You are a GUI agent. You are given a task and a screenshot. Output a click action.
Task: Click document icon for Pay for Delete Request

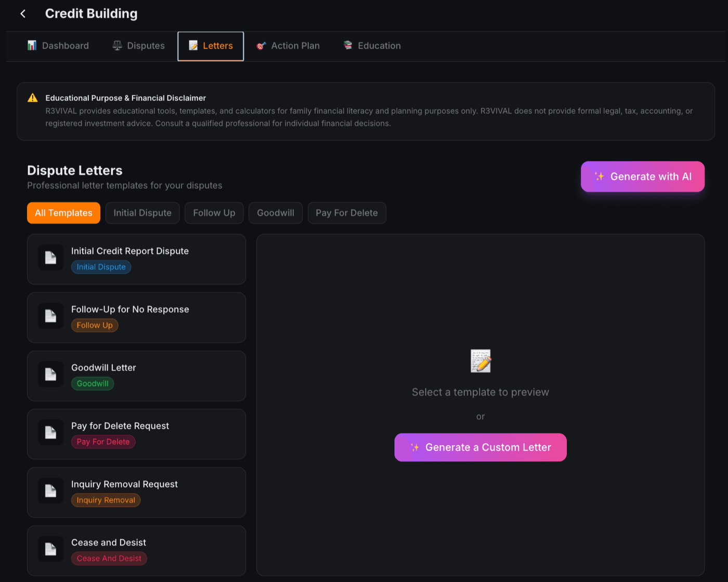coord(50,432)
